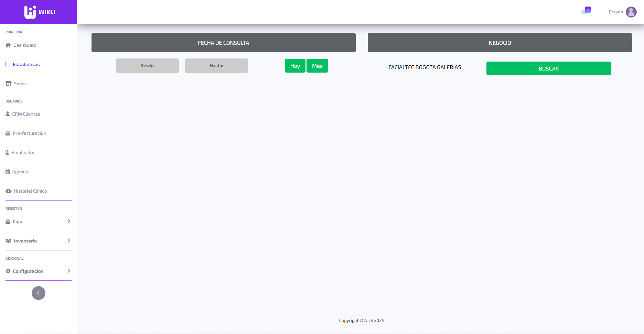Expand the Caja submenu chevron

69,221
